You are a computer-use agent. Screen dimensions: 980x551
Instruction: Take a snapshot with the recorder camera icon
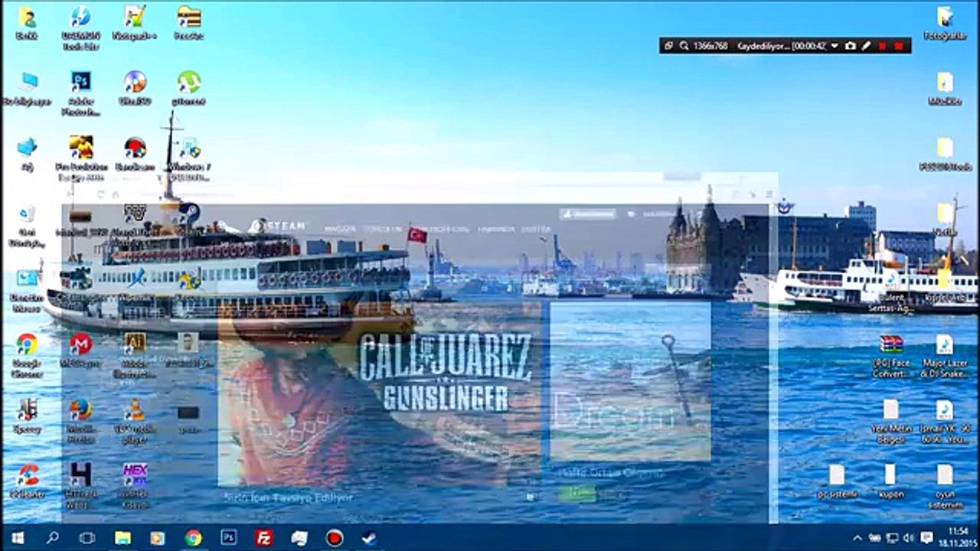[x=850, y=46]
